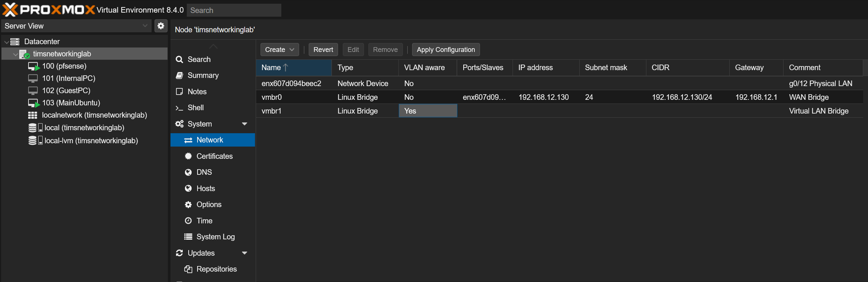Click the 192.168.12.130/24 CIDR cell
Screen dimensions: 868x282
(688, 97)
